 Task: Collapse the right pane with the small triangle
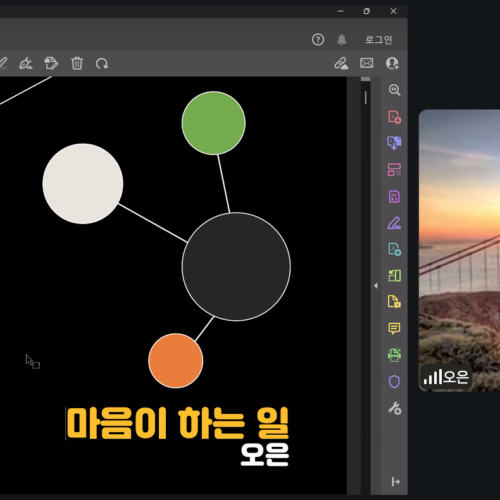click(376, 286)
